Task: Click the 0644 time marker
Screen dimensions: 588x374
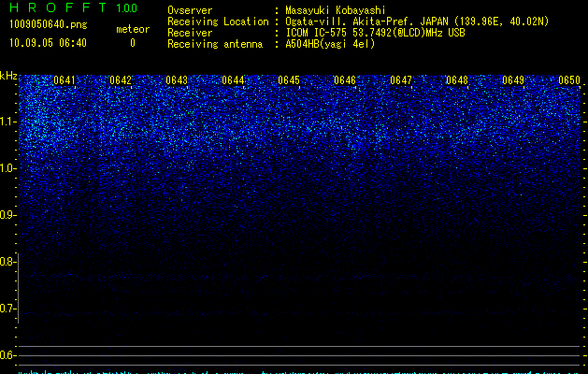Action: pos(233,80)
